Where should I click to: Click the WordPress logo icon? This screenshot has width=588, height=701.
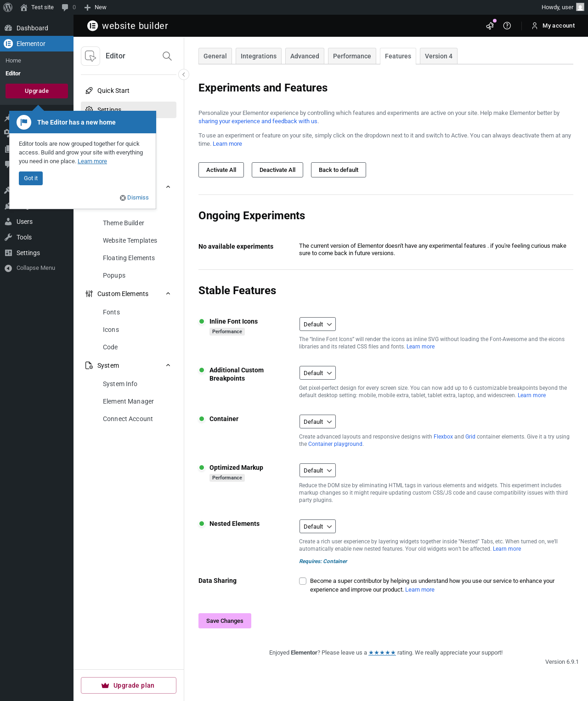(x=8, y=7)
